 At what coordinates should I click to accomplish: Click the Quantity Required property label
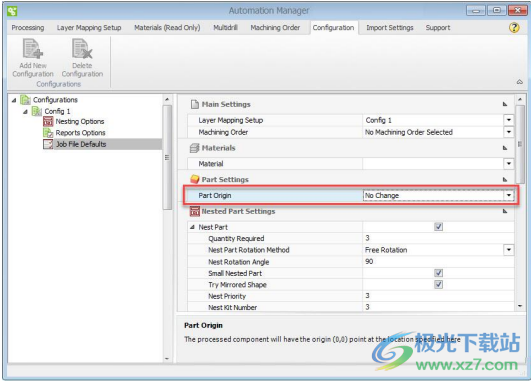pos(236,238)
